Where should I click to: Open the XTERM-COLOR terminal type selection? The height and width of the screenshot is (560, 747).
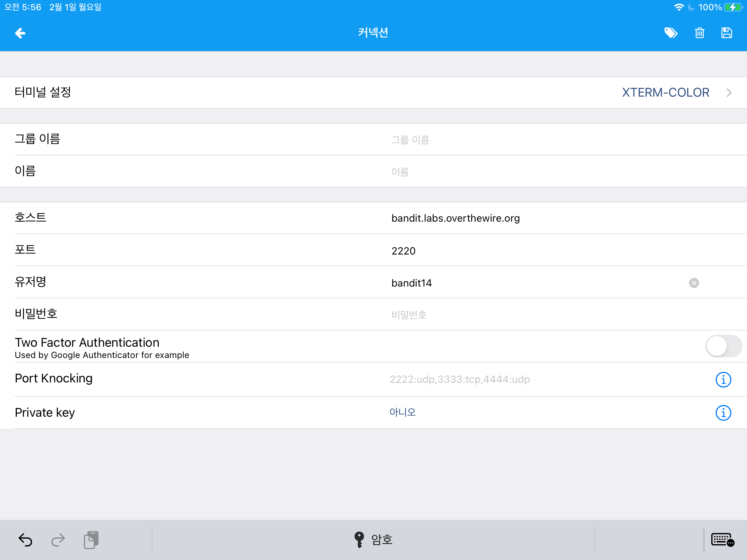click(665, 93)
